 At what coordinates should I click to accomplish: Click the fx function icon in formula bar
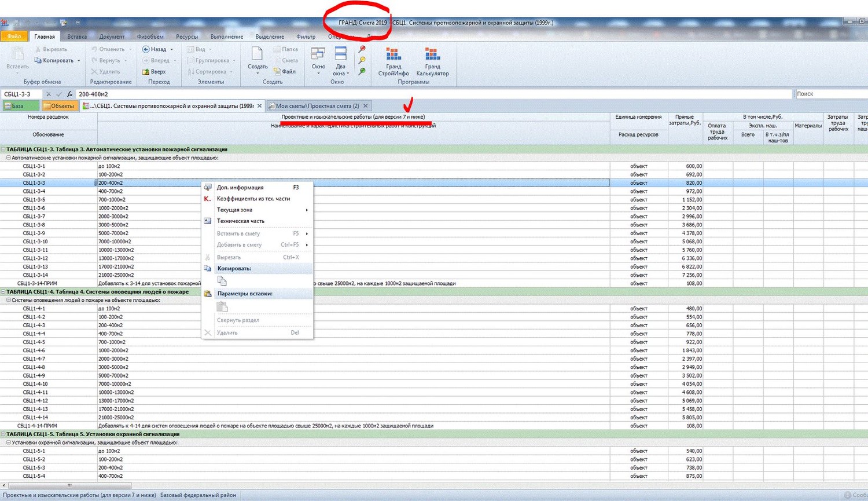click(69, 94)
